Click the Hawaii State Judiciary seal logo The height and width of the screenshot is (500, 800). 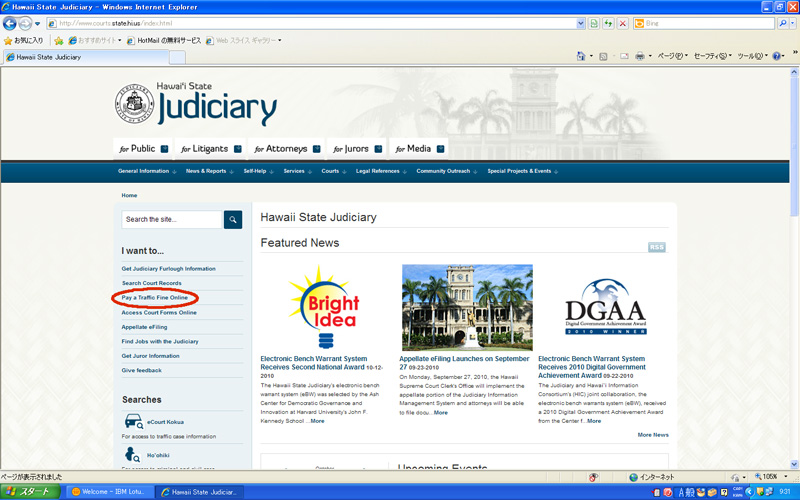134,104
